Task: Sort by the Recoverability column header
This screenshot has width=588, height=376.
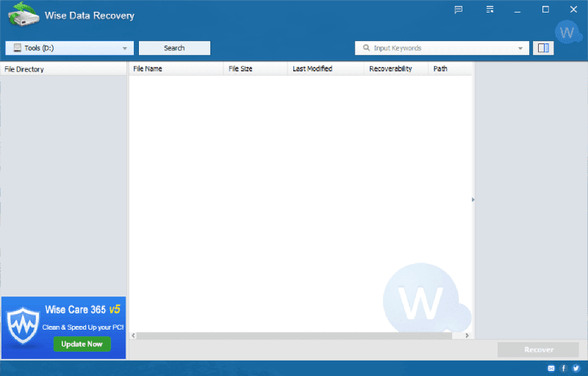Action: pos(396,68)
